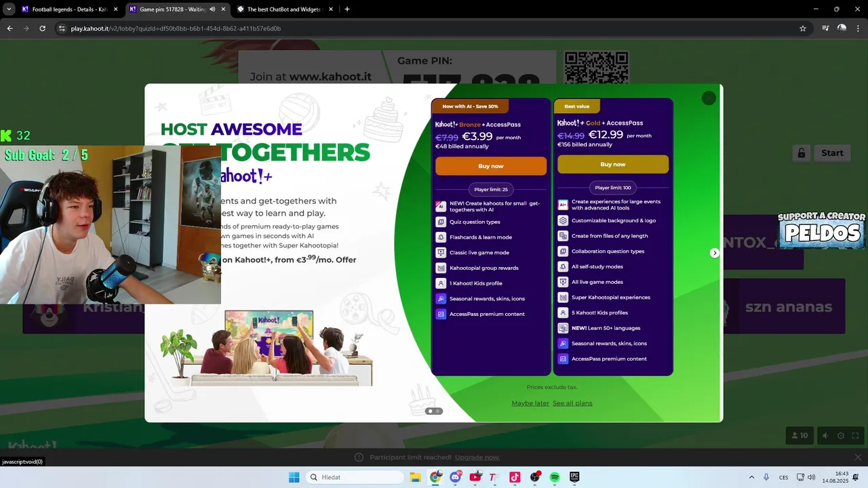Click Customizable background & logo feature

[614, 220]
